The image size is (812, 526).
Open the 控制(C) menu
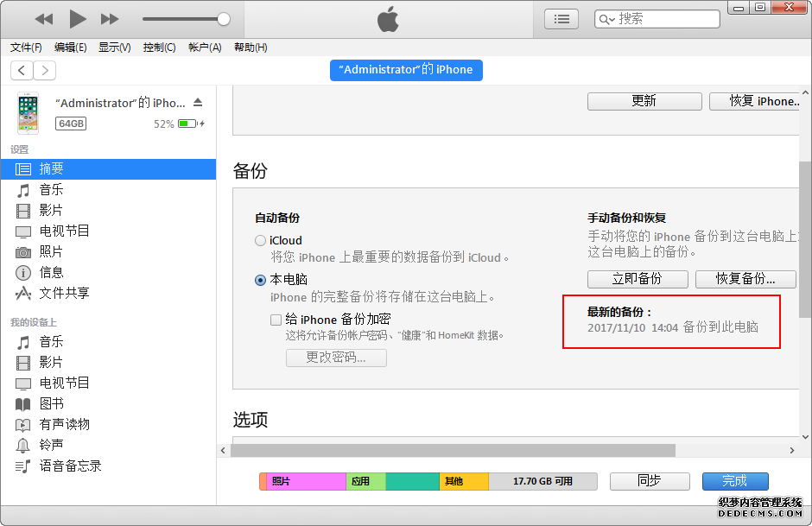[160, 48]
